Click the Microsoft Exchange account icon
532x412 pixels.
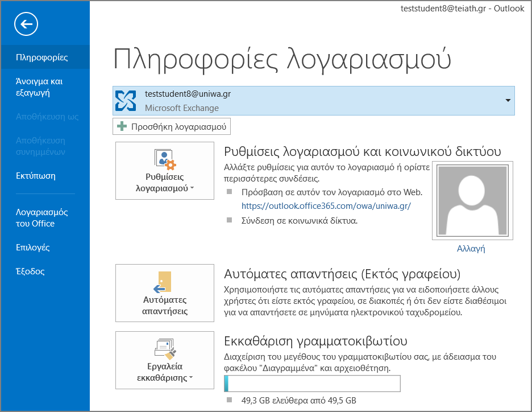(x=126, y=101)
